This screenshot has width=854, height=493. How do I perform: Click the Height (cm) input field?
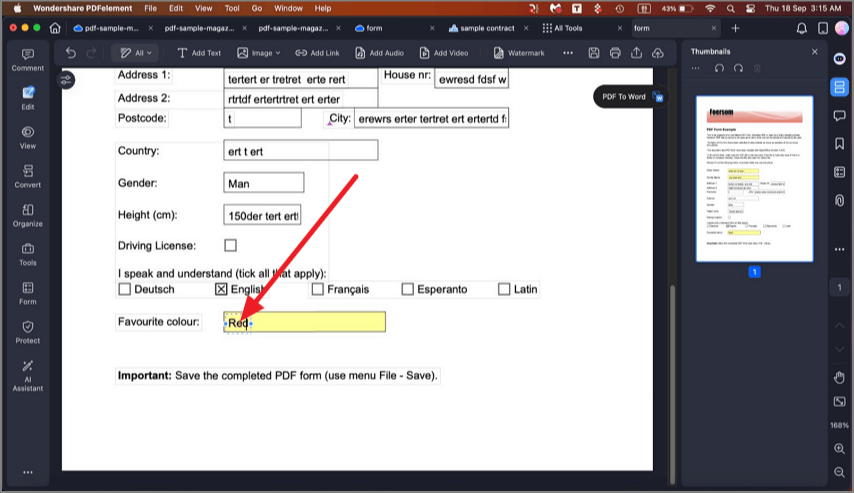coord(262,215)
